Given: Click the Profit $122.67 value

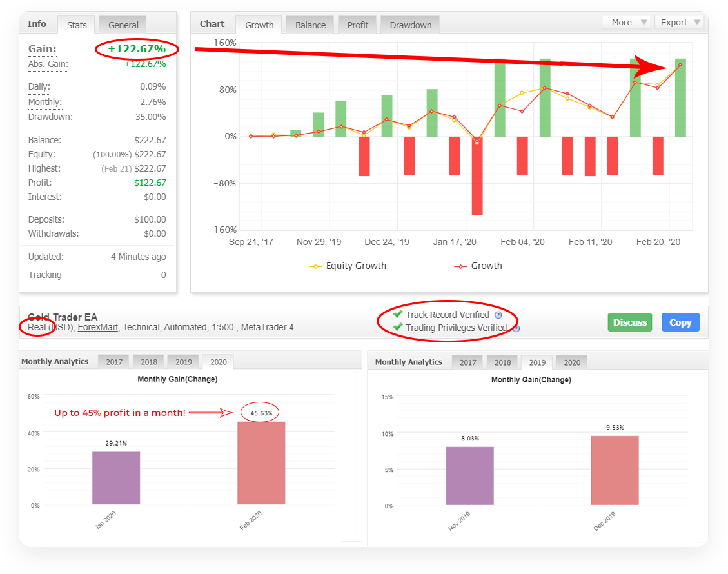Looking at the screenshot, I should [150, 183].
